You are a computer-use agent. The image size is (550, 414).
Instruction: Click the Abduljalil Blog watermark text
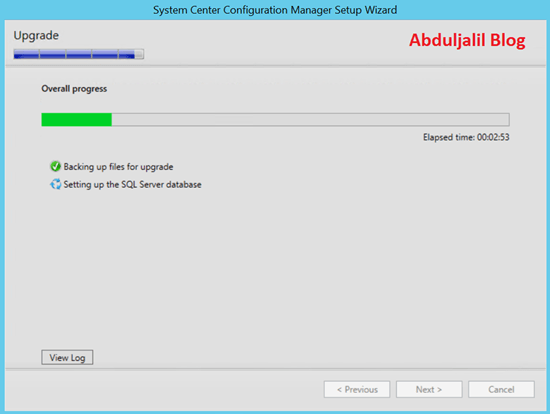point(467,40)
